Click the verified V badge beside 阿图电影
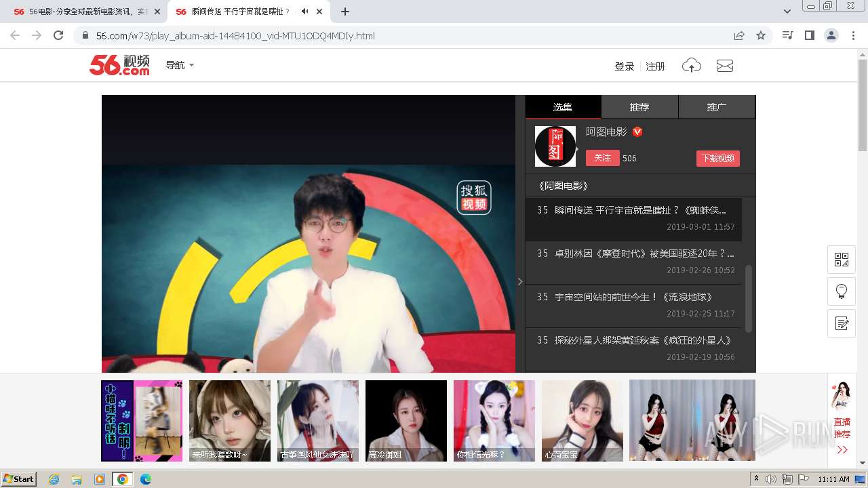The width and height of the screenshot is (868, 488). point(637,132)
